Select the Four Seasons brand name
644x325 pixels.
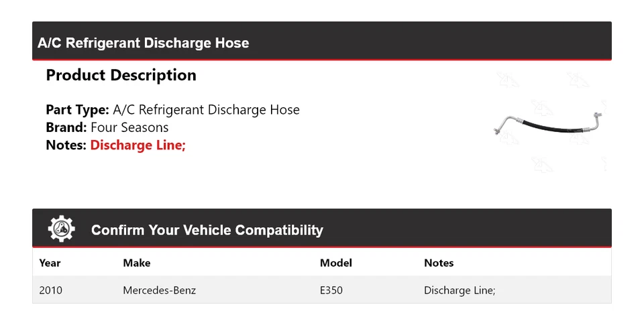tap(129, 127)
